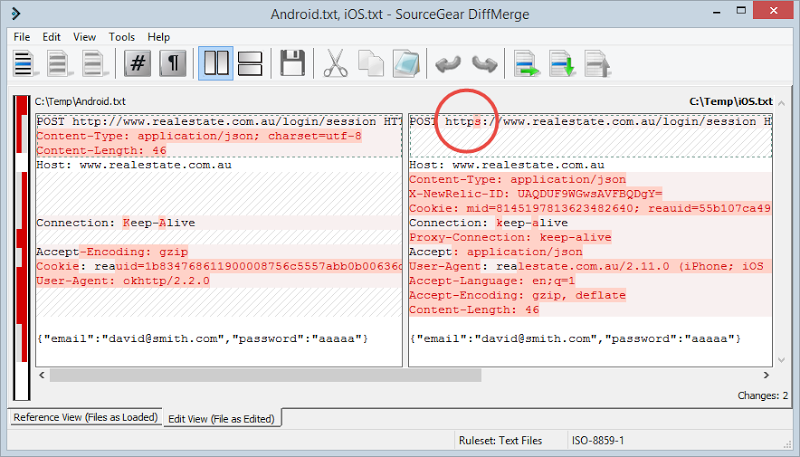
Task: Click the C:\Temp\Android.txt path label
Action: coord(80,101)
